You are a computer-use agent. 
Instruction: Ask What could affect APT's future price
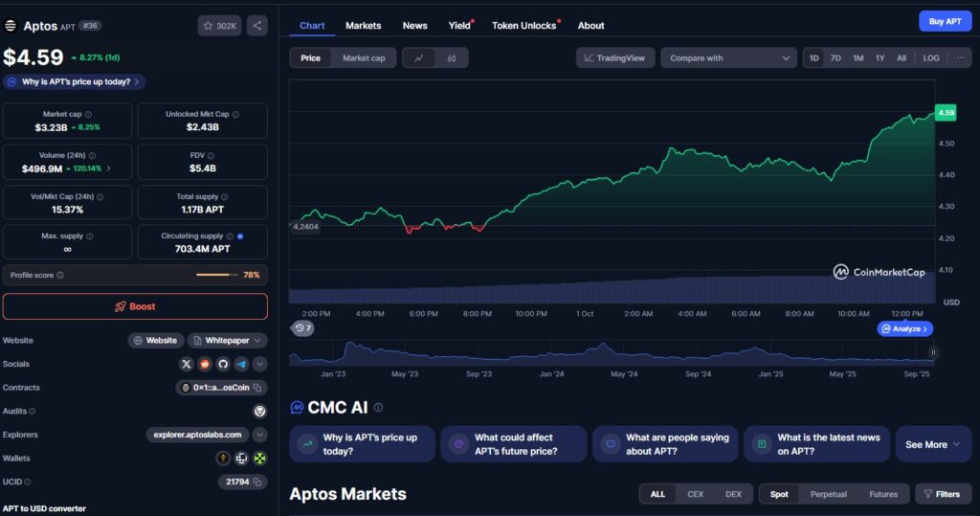click(513, 445)
